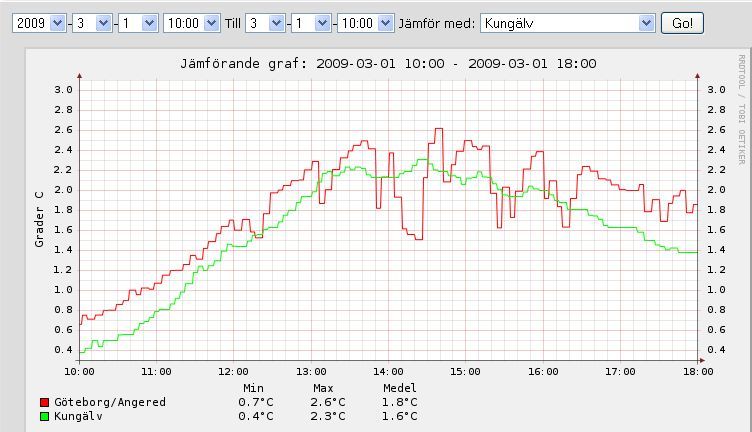The image size is (752, 432).
Task: Expand the end time dropdown after Till
Action: pos(364,22)
